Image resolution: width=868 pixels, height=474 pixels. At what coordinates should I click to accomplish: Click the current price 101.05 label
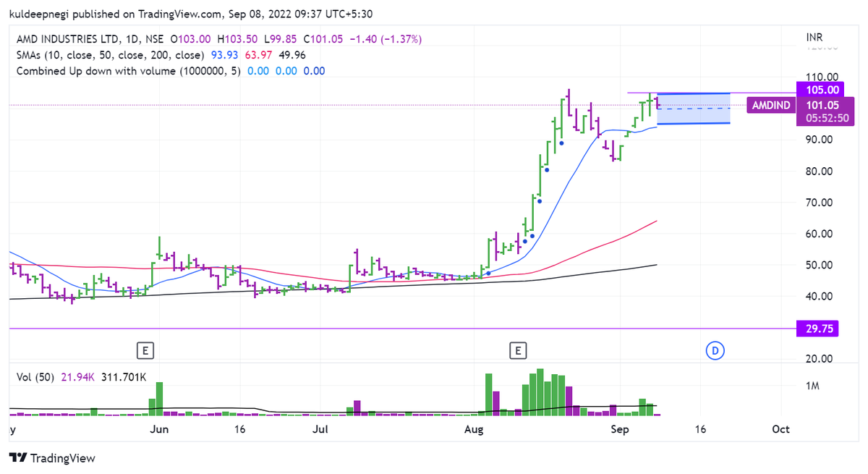coord(824,105)
